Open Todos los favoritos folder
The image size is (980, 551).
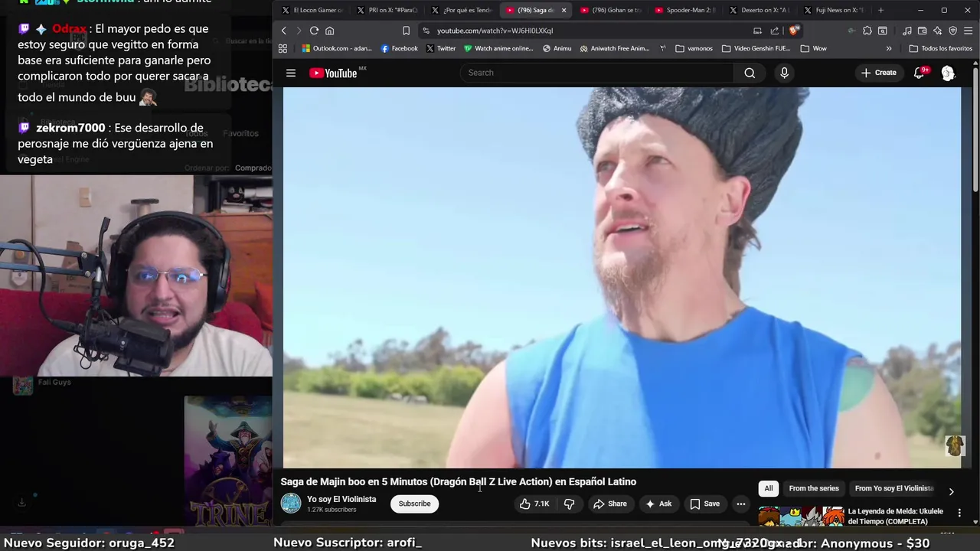(940, 48)
